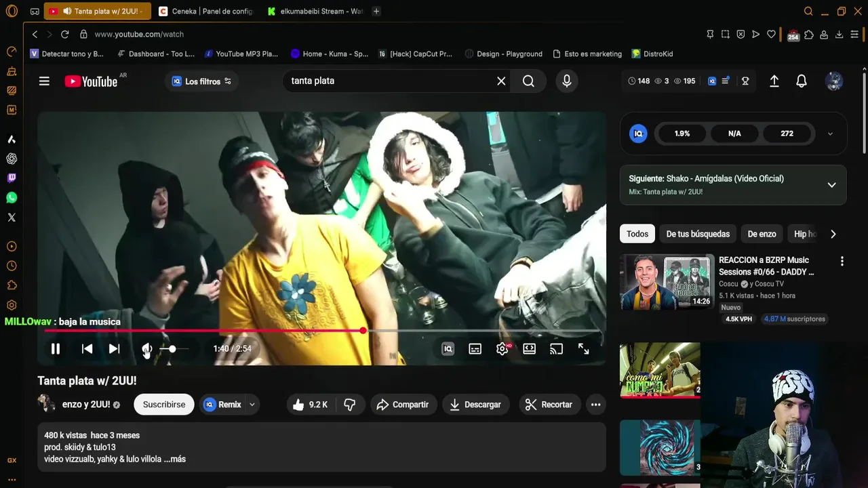Viewport: 868px width, 488px height.
Task: Open GX Control speedometer icon in sidebar
Action: point(12,52)
